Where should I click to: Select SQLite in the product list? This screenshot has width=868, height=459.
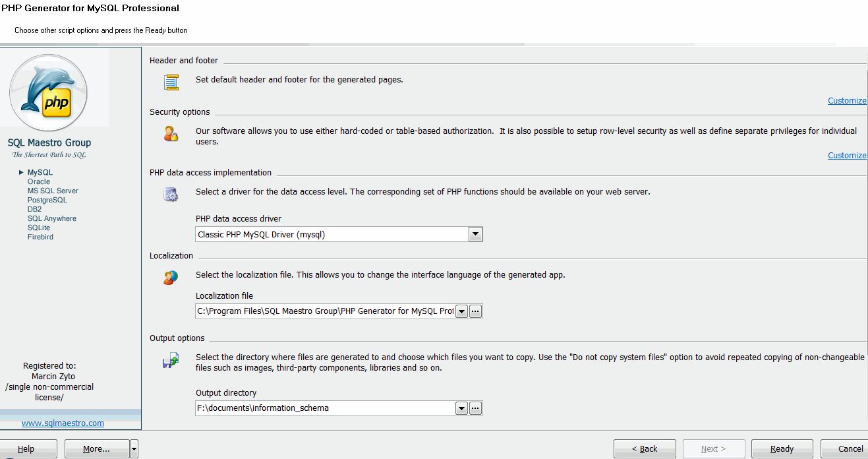pyautogui.click(x=39, y=228)
